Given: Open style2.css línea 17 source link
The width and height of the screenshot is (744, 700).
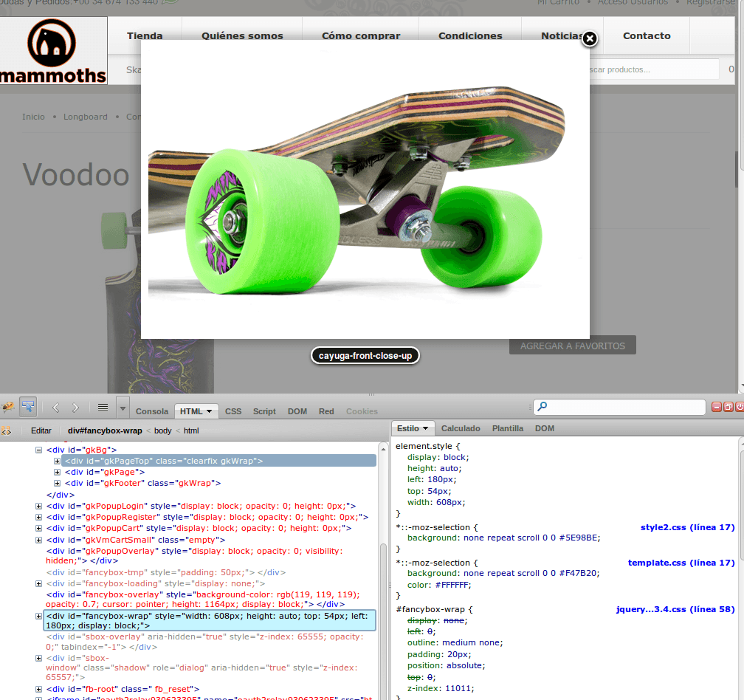Looking at the screenshot, I should point(687,527).
